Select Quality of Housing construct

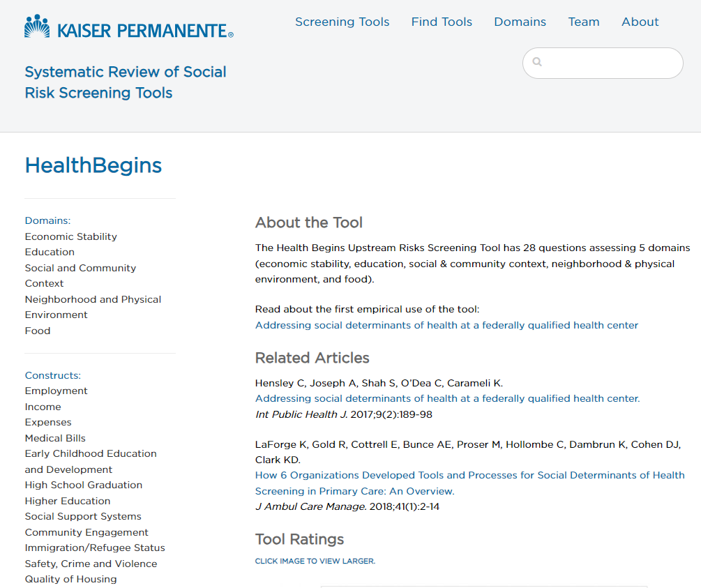click(70, 579)
